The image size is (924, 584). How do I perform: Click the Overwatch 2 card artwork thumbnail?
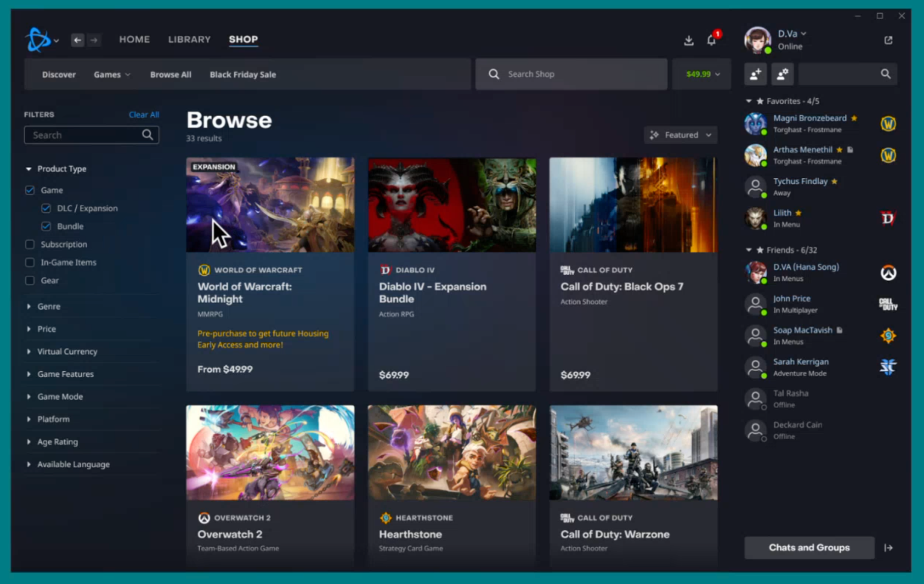[x=270, y=453]
